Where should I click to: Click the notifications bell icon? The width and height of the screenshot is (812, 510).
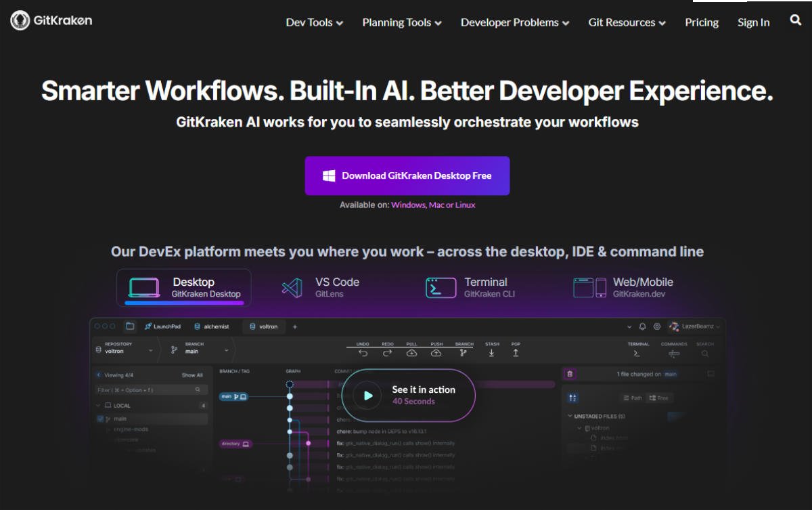coord(642,326)
